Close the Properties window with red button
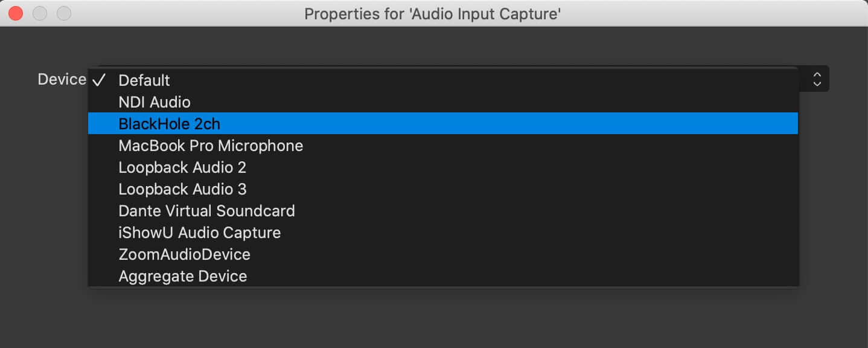The width and height of the screenshot is (868, 348). pyautogui.click(x=16, y=13)
